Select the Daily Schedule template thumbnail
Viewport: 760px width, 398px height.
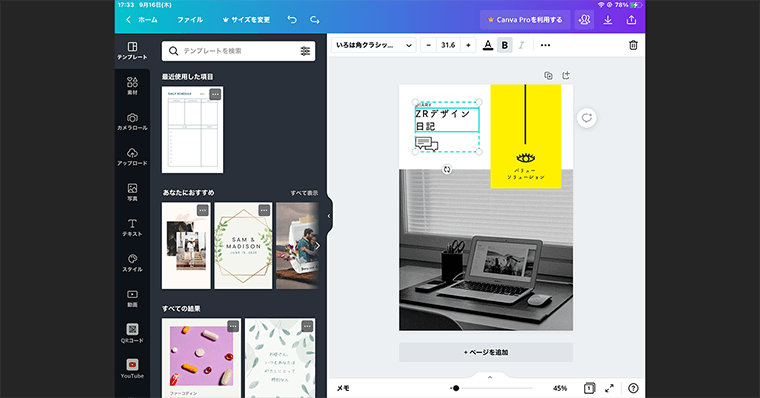pyautogui.click(x=192, y=130)
